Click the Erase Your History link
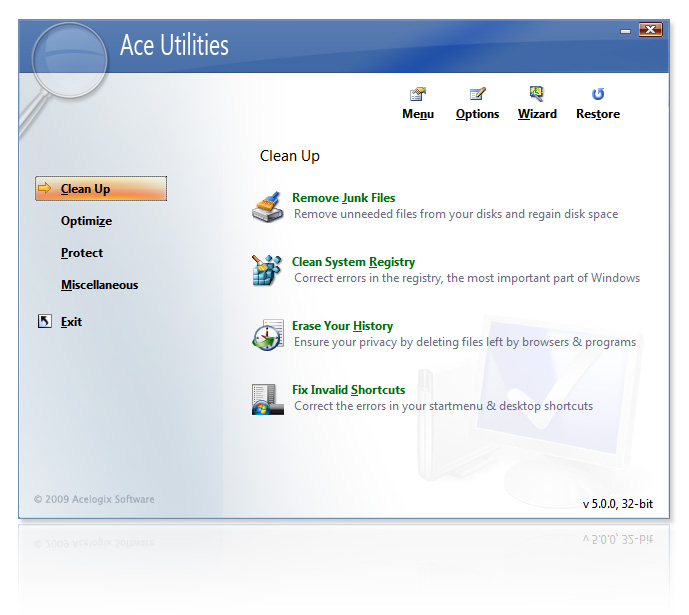Viewport: 689px width, 615px height. (x=342, y=326)
